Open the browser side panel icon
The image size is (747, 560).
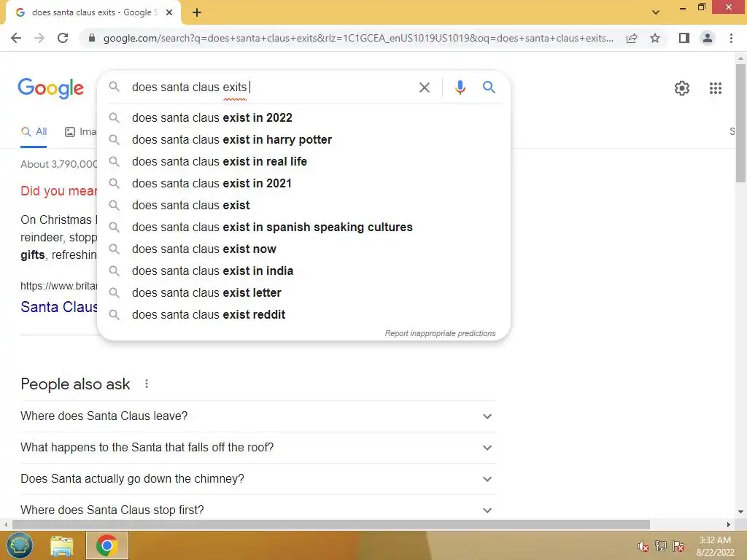pyautogui.click(x=684, y=38)
